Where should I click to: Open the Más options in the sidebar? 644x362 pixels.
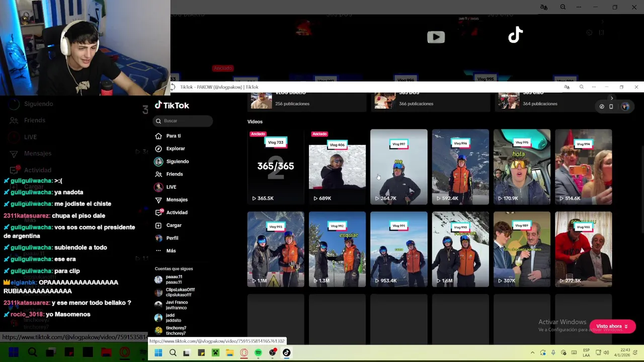(x=166, y=250)
